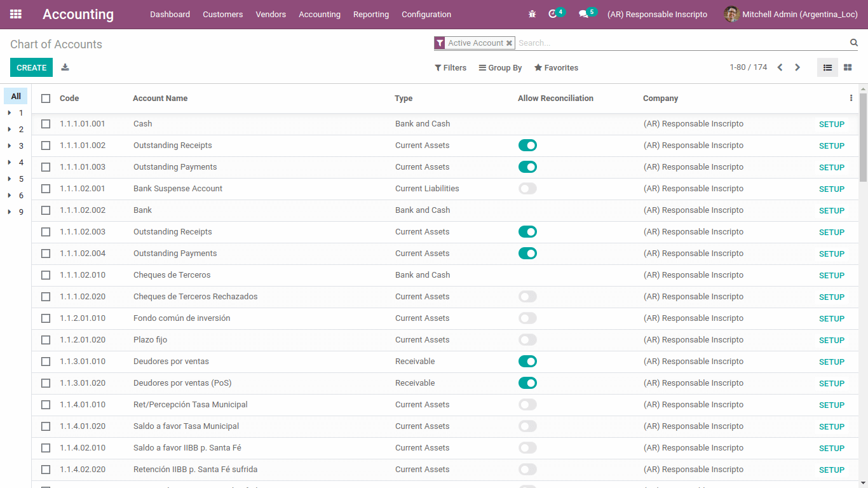The height and width of the screenshot is (488, 868).
Task: Open the Group By dropdown
Action: pyautogui.click(x=500, y=68)
